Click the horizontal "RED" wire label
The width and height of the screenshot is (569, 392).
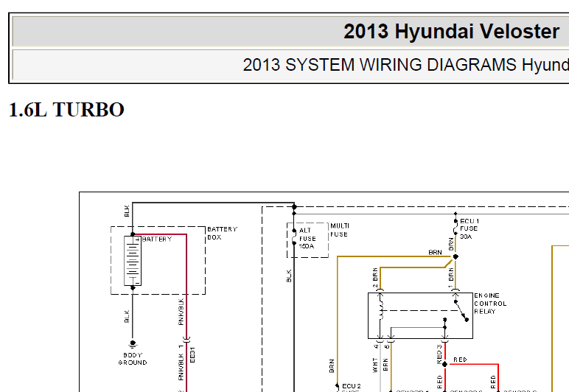point(460,360)
